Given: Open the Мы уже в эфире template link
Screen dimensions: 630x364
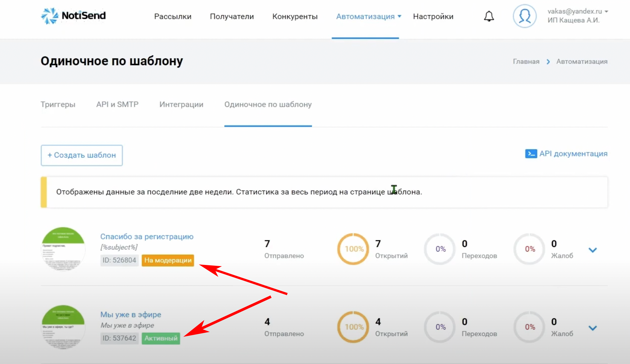Looking at the screenshot, I should coord(131,314).
